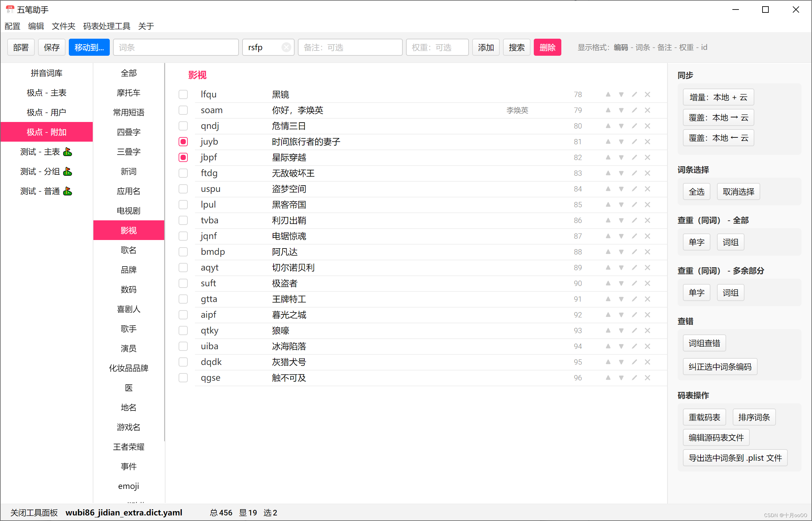Screen dimensions: 812x521
Task: Check the checkbox for 黑镜
Action: point(183,94)
